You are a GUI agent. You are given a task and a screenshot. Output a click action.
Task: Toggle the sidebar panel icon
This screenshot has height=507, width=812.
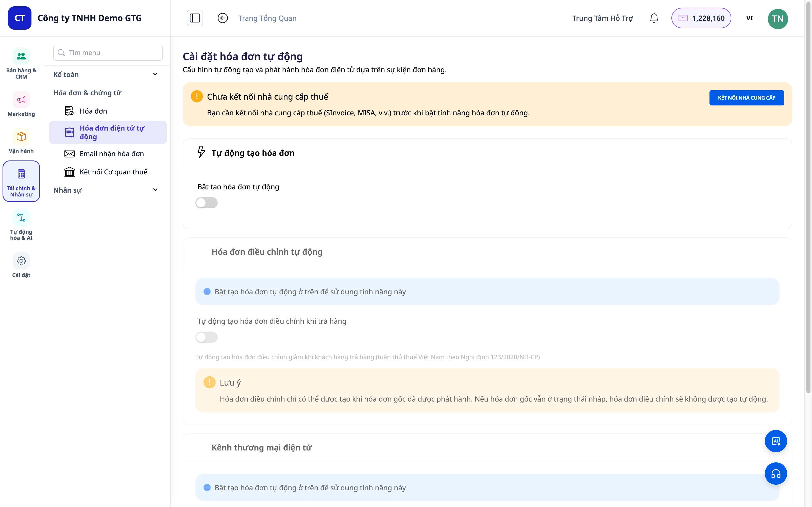(195, 18)
